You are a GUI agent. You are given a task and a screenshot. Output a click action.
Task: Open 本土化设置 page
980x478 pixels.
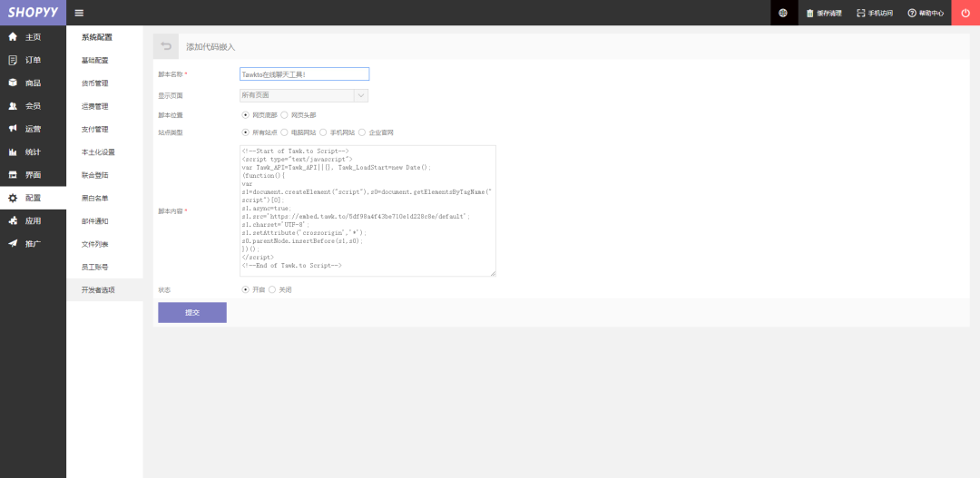coord(98,151)
